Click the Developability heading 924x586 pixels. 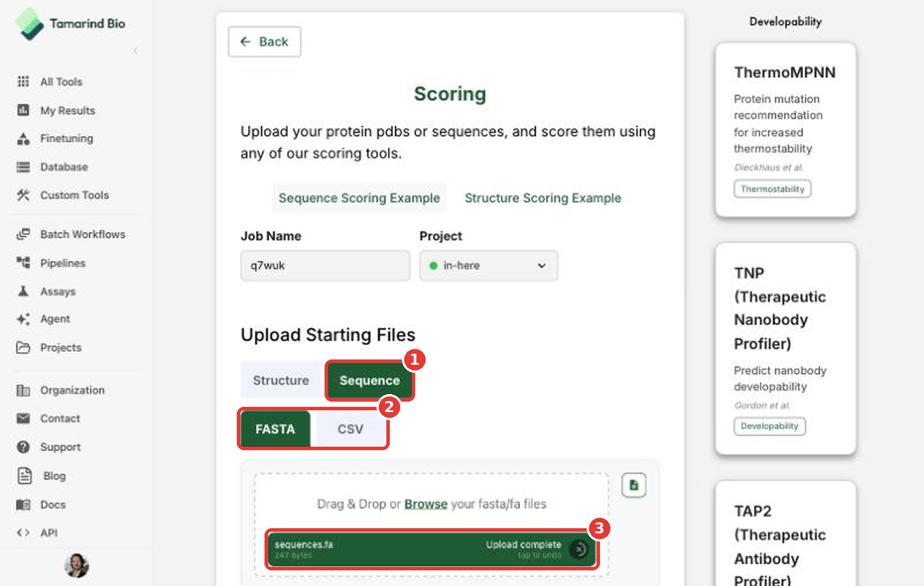click(x=785, y=21)
